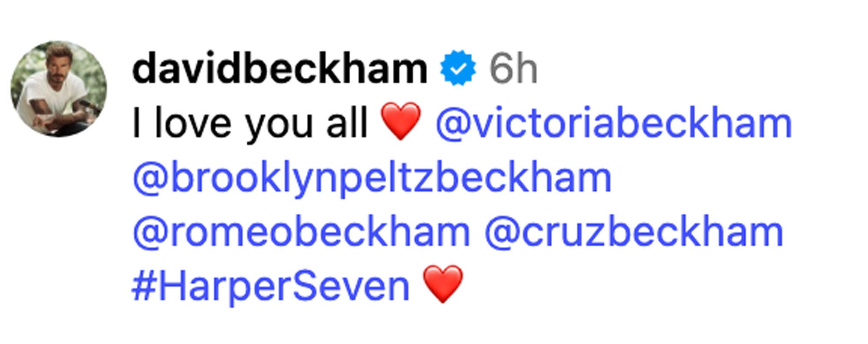
Task: Go to the @romeobeckham profile mention
Action: point(301,232)
